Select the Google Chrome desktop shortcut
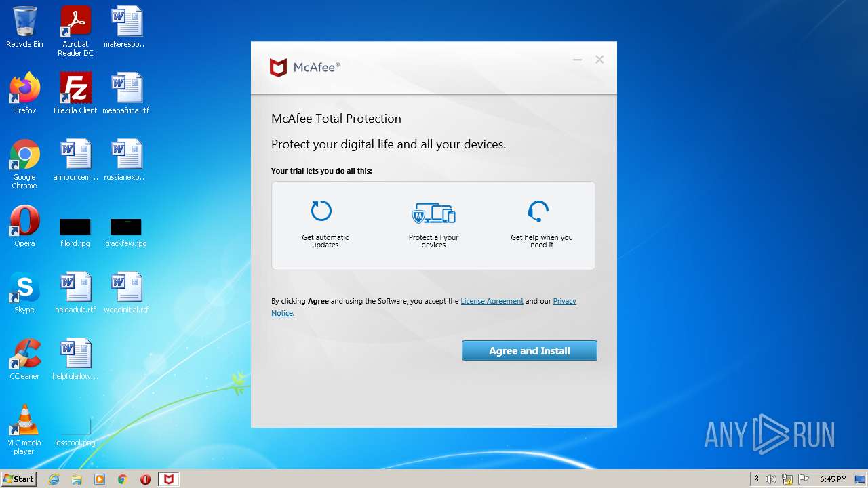868x488 pixels. [x=24, y=164]
